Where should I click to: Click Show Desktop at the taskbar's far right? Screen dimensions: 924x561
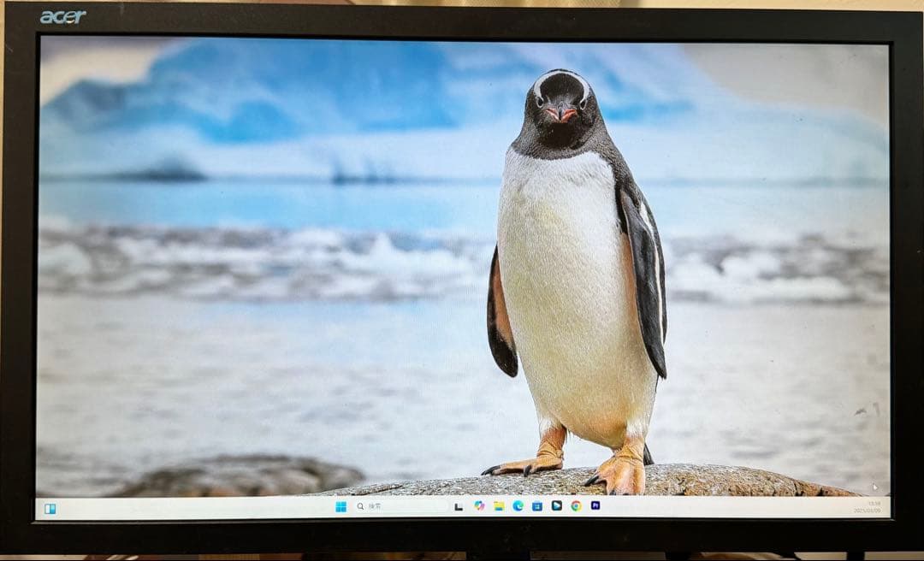(888, 506)
